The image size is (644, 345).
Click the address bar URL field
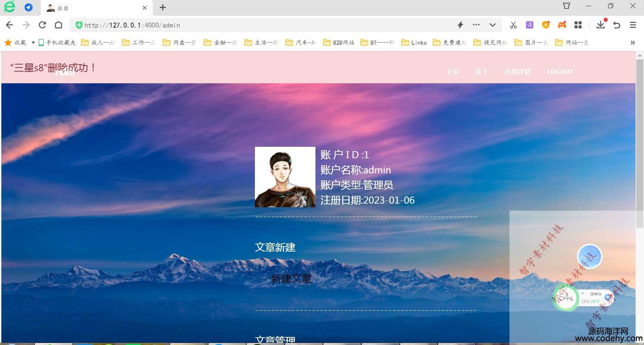pos(262,25)
